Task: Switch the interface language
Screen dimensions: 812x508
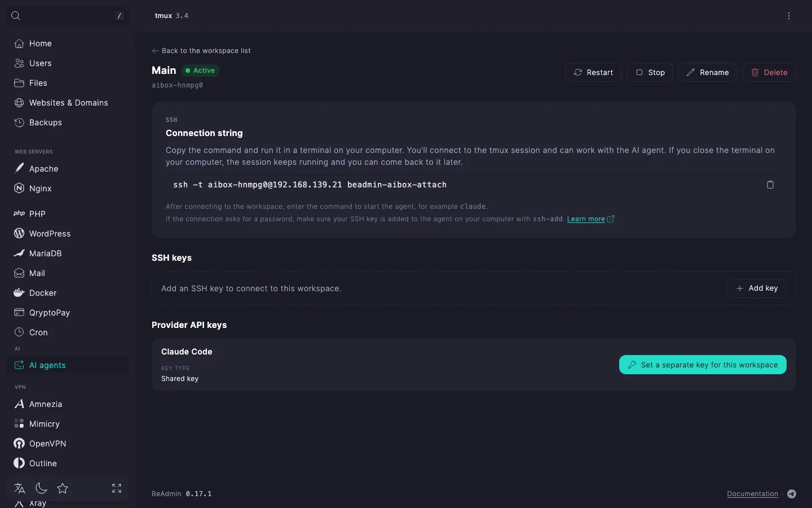Action: tap(20, 488)
